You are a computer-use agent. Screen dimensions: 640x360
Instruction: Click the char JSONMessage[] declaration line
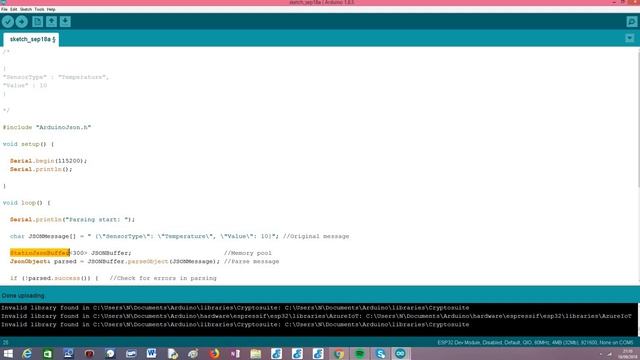tap(144, 236)
